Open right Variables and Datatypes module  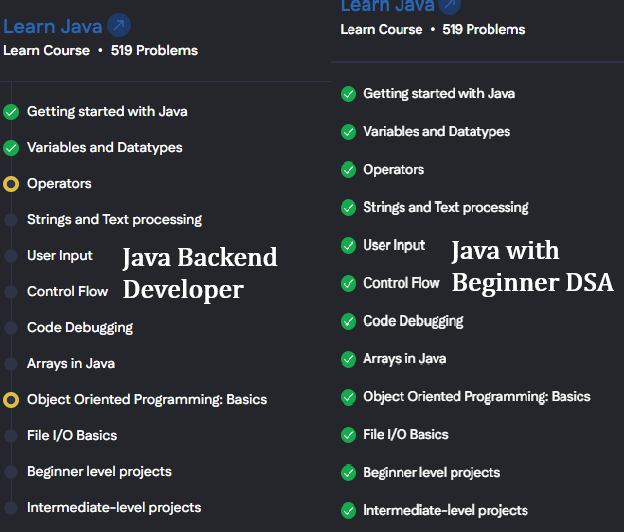point(437,132)
